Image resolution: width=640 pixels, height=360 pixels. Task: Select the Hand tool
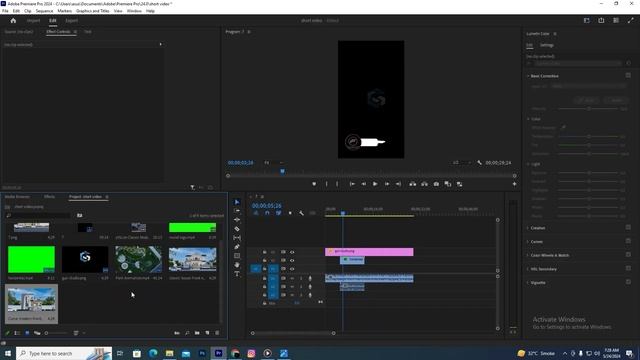pos(237,265)
